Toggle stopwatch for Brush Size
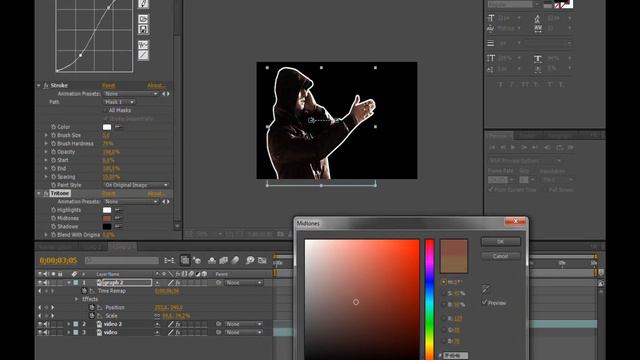The width and height of the screenshot is (640, 360). point(53,135)
